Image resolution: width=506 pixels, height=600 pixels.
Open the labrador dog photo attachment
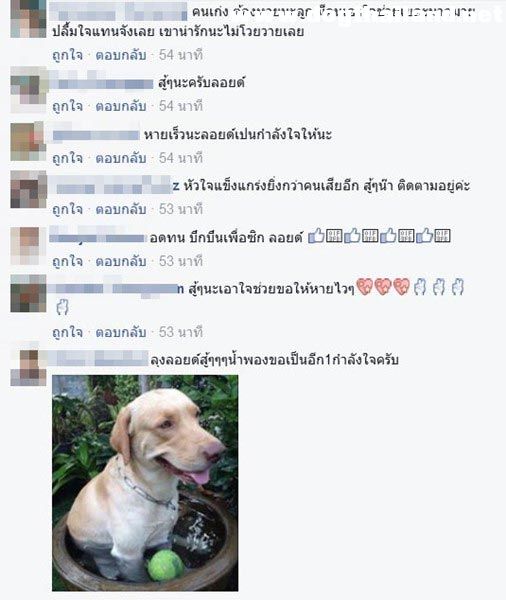pyautogui.click(x=145, y=483)
